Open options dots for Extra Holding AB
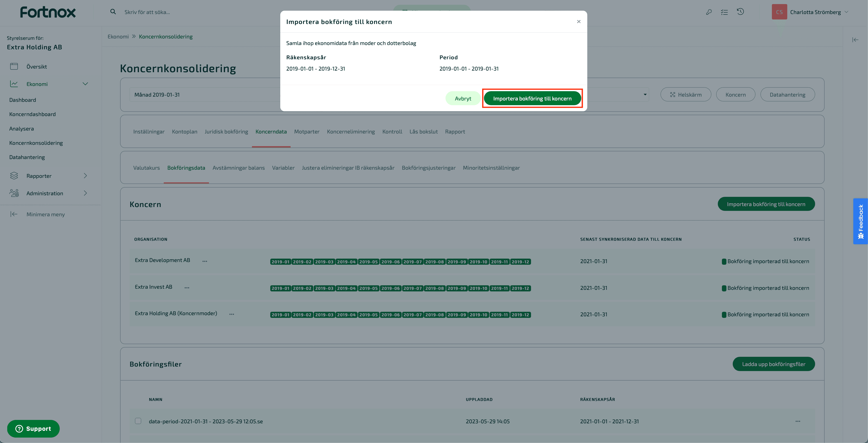This screenshot has height=443, width=868. [232, 314]
